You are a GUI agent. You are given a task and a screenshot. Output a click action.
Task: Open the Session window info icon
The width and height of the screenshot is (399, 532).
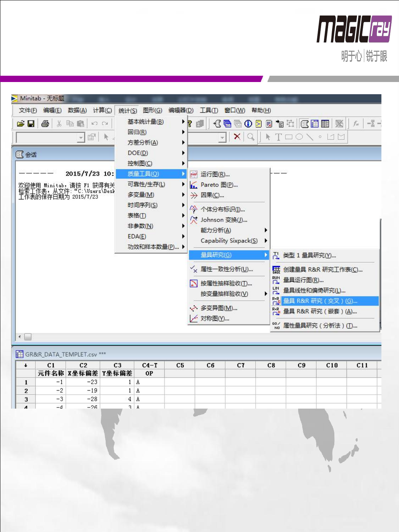point(248,124)
